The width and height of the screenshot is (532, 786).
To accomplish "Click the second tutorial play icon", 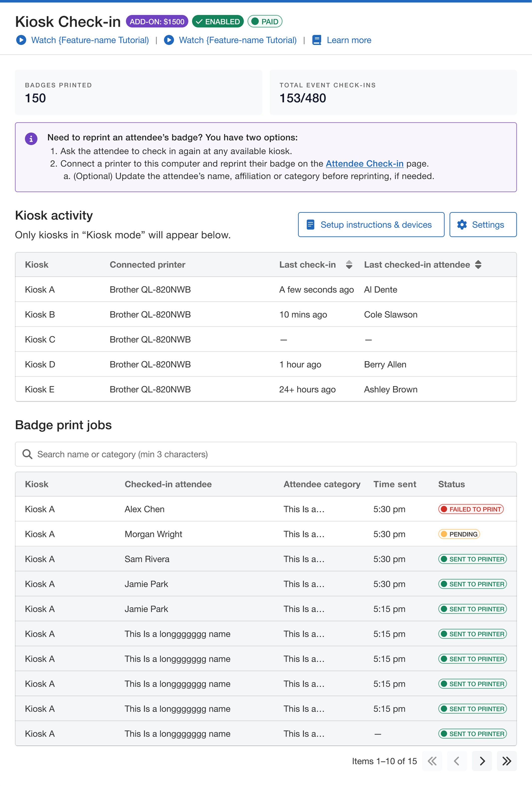I will (x=169, y=40).
